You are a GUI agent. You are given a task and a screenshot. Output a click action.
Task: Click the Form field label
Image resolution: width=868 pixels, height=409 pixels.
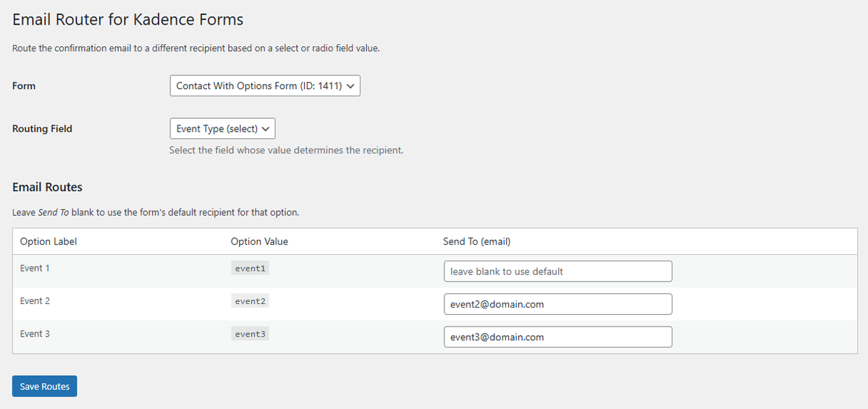(x=24, y=86)
